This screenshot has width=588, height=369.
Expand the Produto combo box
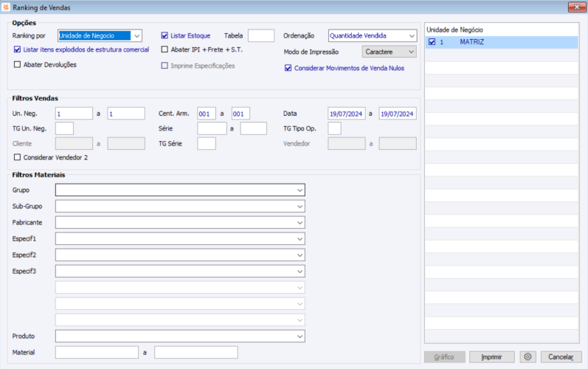click(180, 336)
